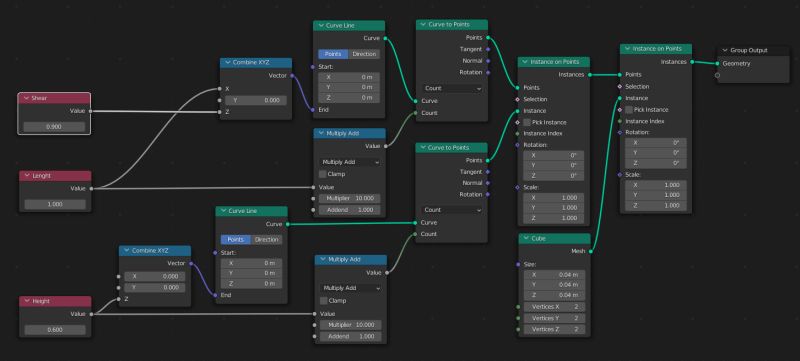Viewport: 800px width, 361px height.
Task: Edit the Height value field 0.600
Action: point(55,329)
